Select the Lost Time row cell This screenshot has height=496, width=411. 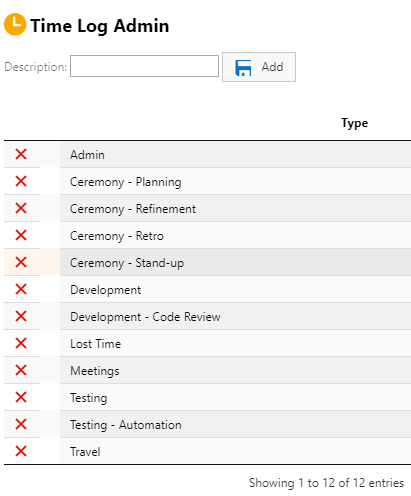point(235,343)
